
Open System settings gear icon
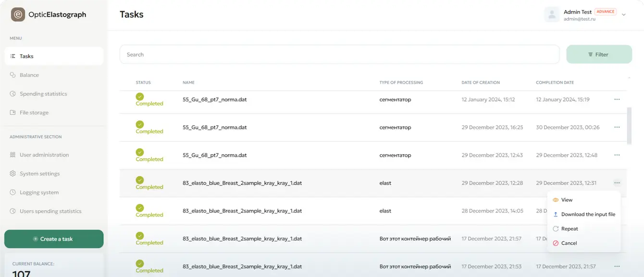click(13, 174)
